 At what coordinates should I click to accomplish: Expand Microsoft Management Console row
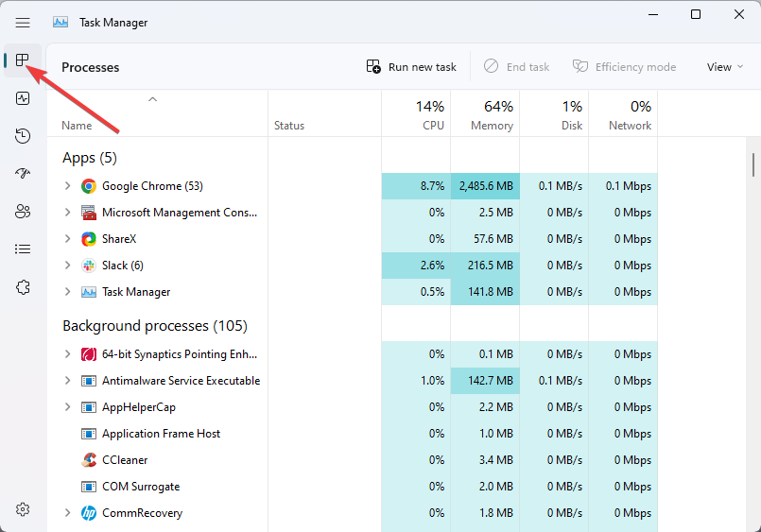click(67, 213)
